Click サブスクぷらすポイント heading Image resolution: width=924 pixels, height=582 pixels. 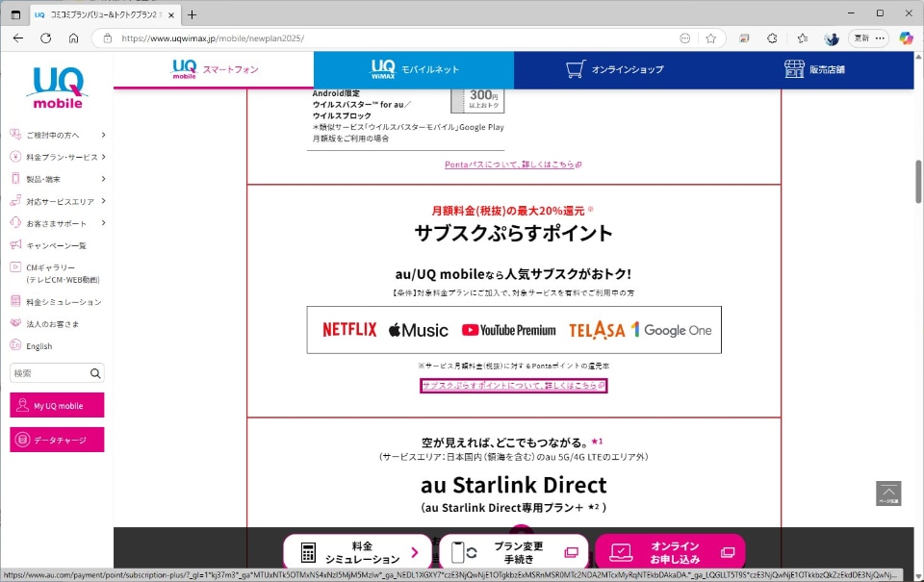pos(513,233)
